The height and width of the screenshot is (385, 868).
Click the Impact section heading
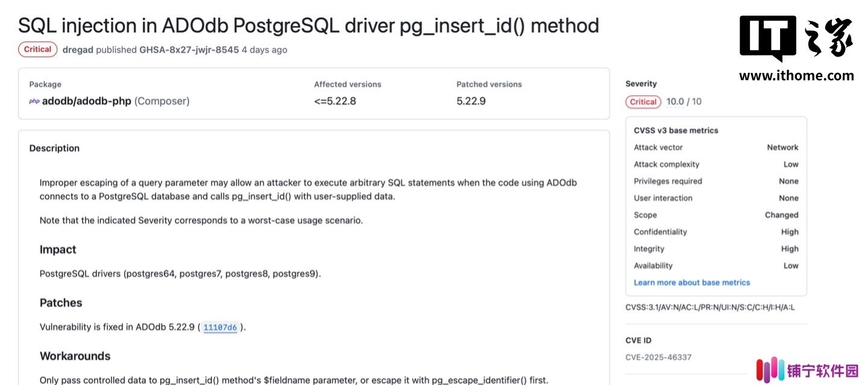tap(58, 249)
